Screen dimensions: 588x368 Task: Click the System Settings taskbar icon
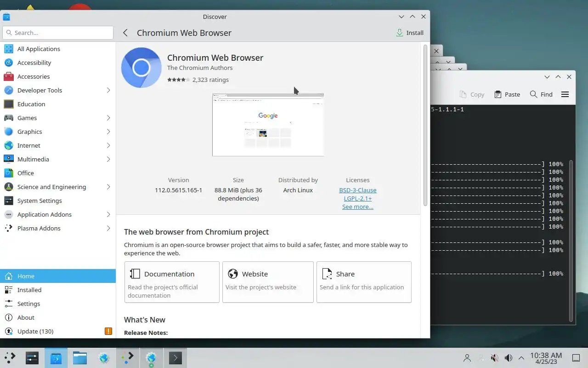32,357
